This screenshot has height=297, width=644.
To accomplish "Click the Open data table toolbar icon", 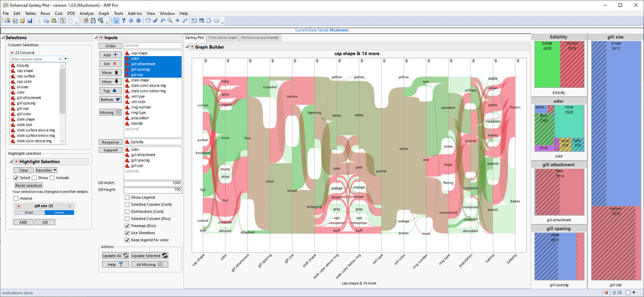I will pyautogui.click(x=23, y=21).
